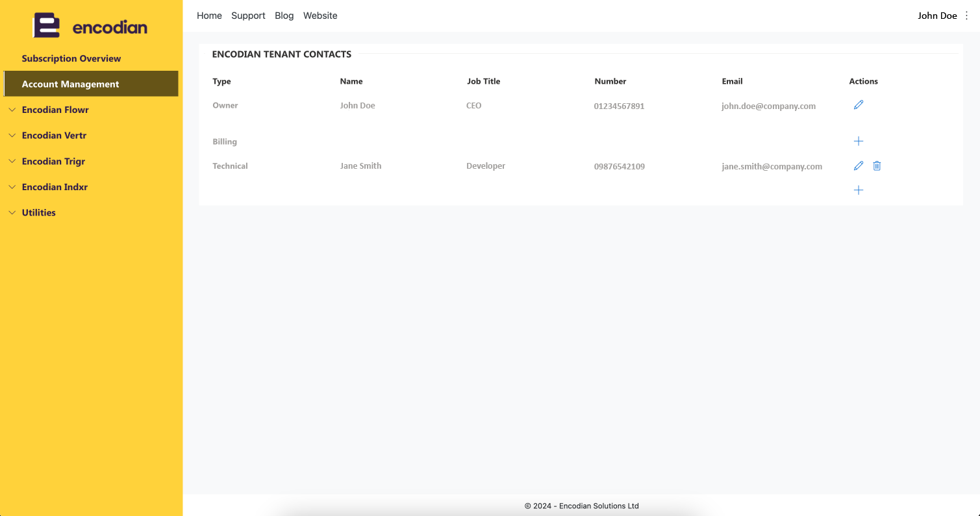
Task: Expand the Encodian Trigr section
Action: click(53, 161)
